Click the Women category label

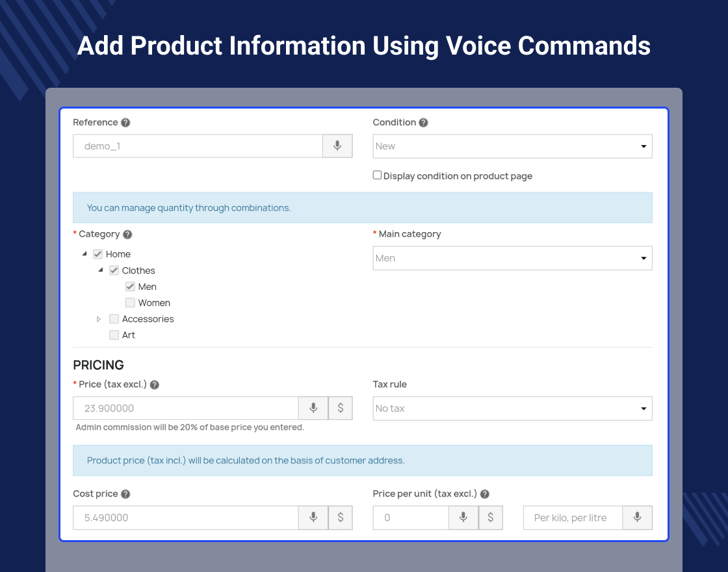click(x=154, y=303)
